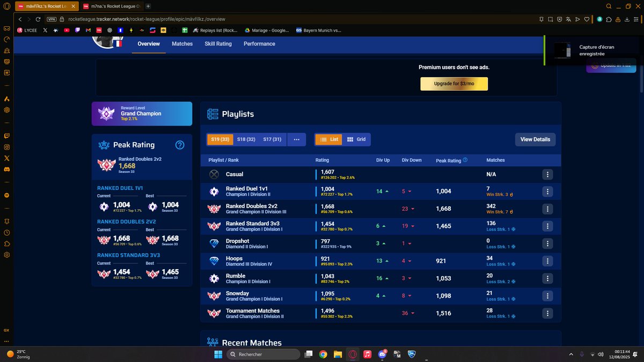Open options menu for Ranked Doubles 2v2 row
This screenshot has width=644, height=362.
coord(547,209)
